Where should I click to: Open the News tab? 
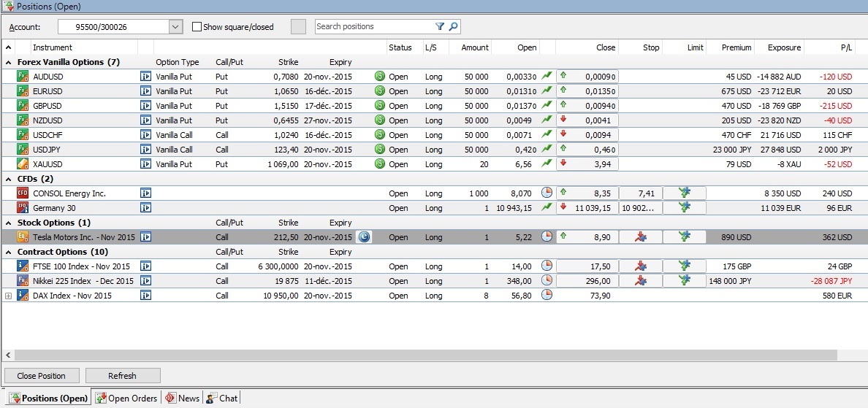point(182,398)
